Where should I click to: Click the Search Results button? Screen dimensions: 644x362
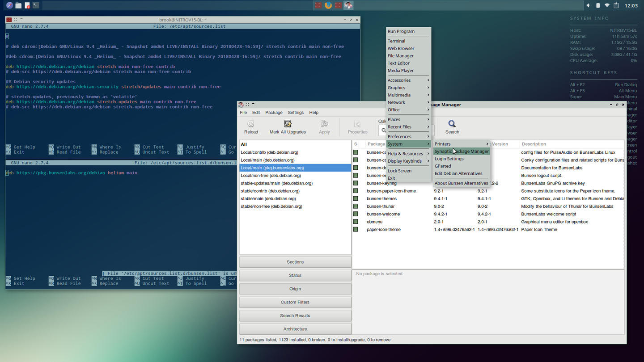tap(295, 316)
